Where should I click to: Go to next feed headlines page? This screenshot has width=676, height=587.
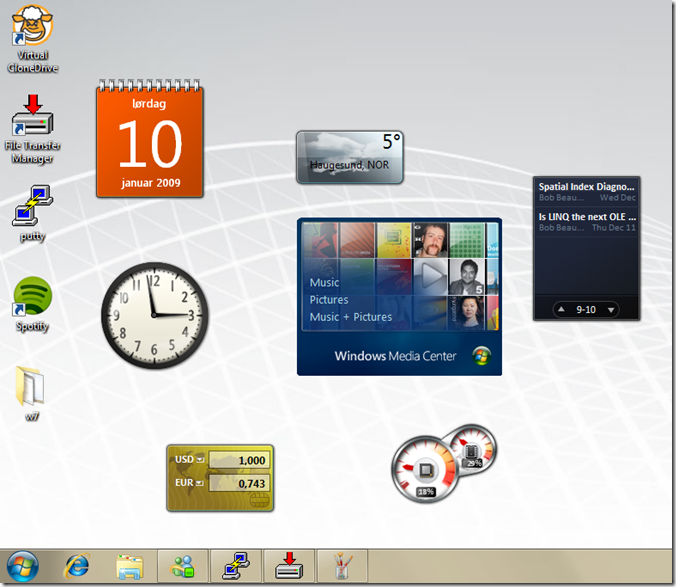(x=610, y=310)
